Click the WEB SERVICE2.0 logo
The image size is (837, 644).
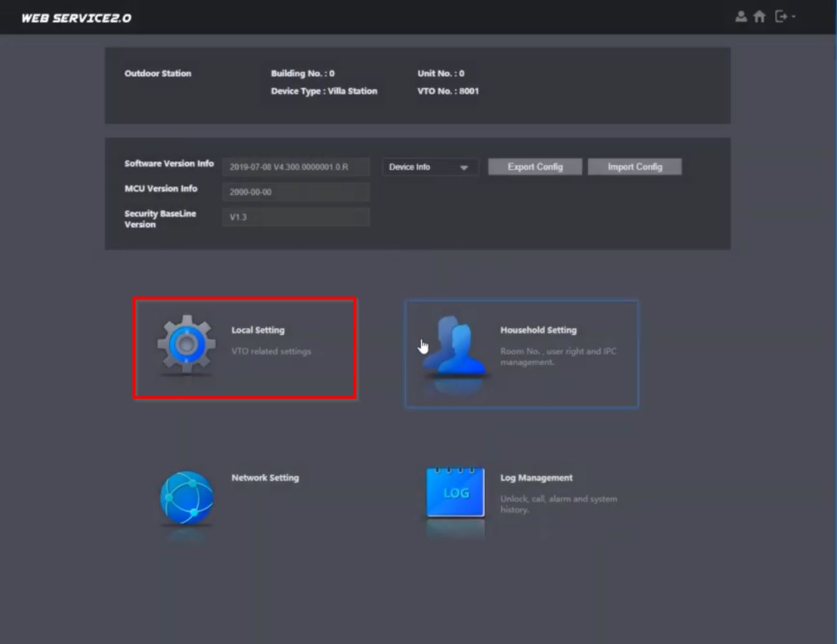pyautogui.click(x=77, y=18)
